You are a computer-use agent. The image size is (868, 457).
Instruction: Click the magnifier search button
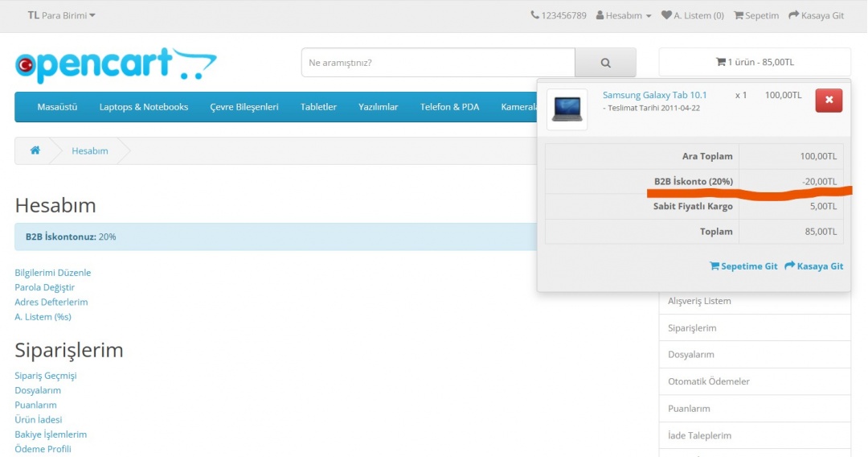(x=605, y=63)
